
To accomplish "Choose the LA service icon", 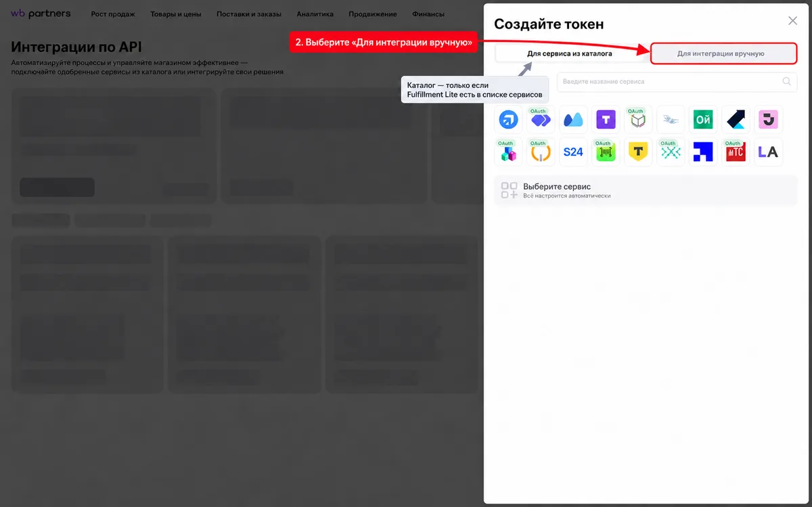I will pos(768,152).
